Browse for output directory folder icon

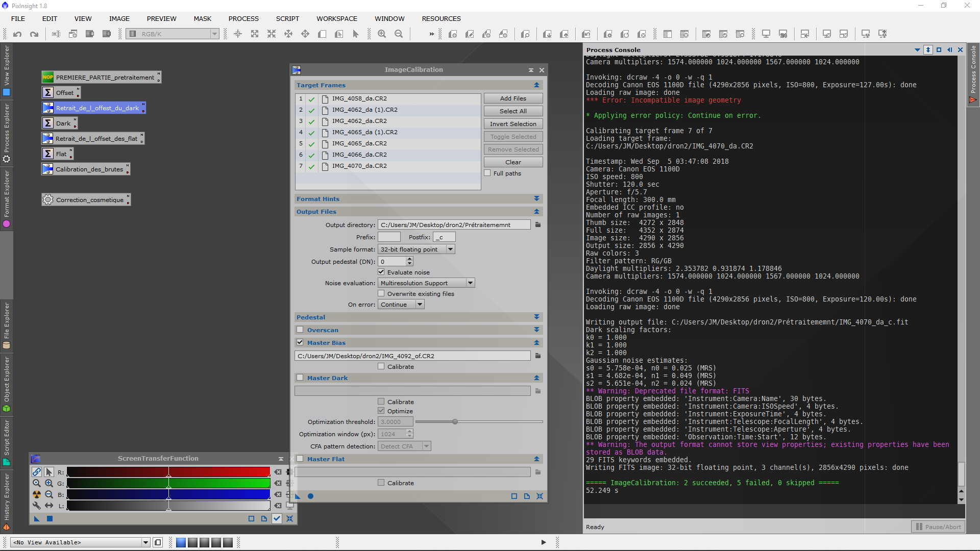(x=537, y=224)
